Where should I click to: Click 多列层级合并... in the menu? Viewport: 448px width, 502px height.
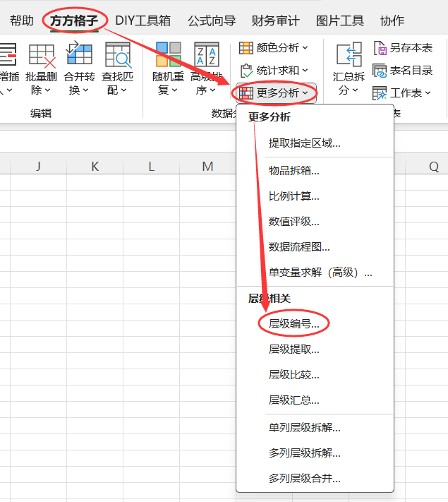pos(304,478)
